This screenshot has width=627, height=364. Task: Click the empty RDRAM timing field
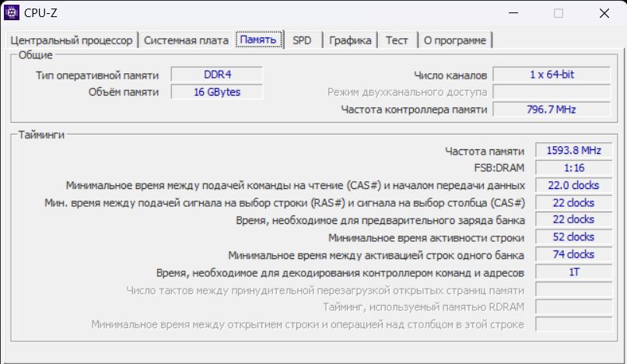(574, 306)
